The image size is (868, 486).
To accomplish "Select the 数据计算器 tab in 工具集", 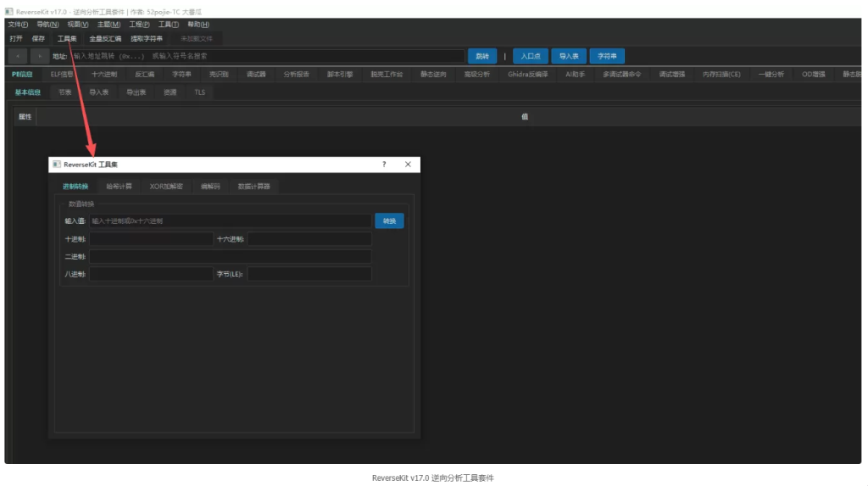I will [x=254, y=187].
